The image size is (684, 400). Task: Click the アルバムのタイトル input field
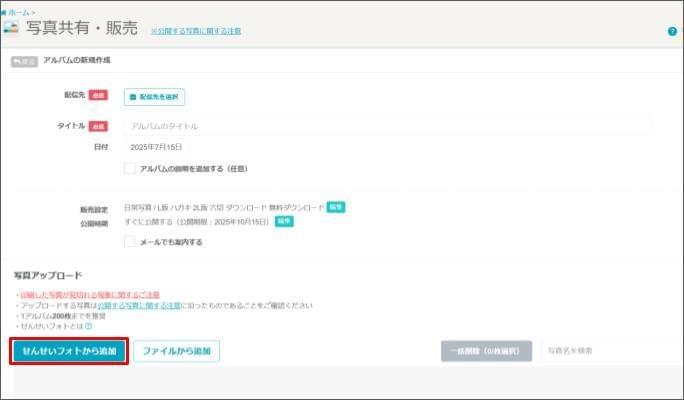[387, 127]
